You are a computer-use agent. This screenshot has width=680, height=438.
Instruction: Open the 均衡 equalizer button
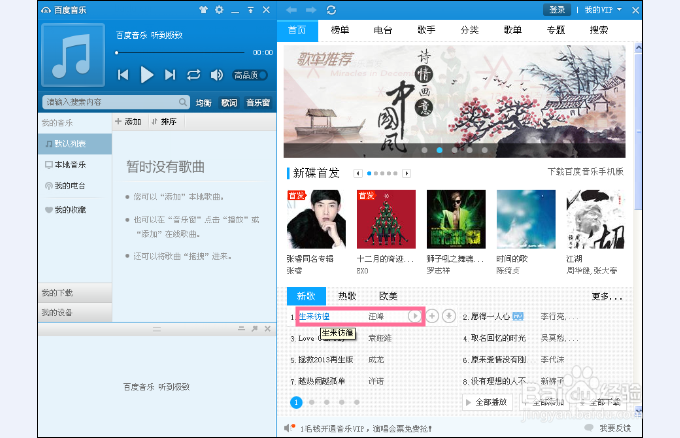(x=203, y=102)
